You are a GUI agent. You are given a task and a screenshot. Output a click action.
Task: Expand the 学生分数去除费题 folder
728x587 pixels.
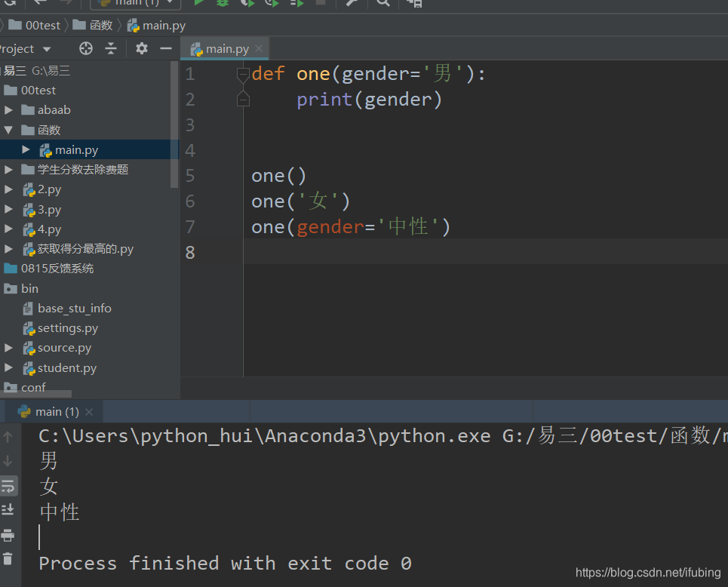click(8, 170)
